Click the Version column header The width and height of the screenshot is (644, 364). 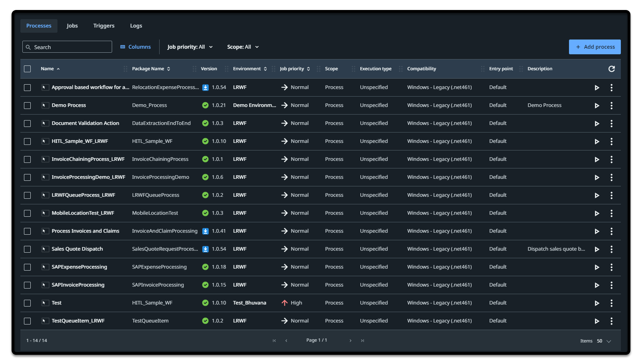pyautogui.click(x=209, y=69)
